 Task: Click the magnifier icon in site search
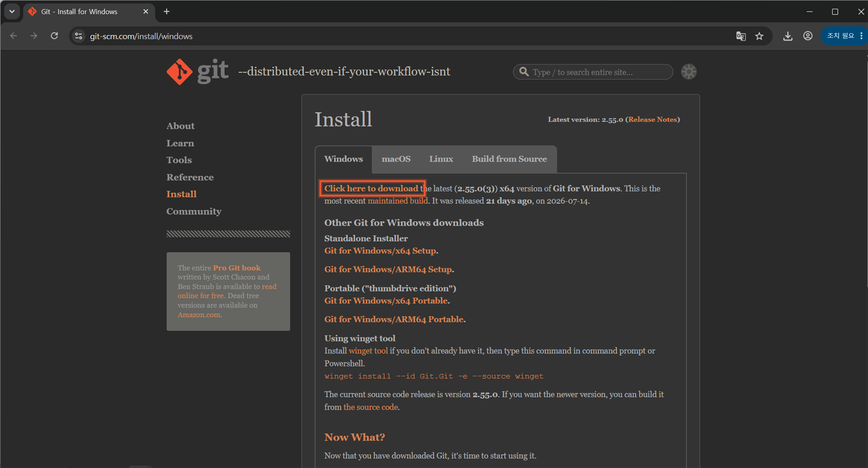coord(524,72)
